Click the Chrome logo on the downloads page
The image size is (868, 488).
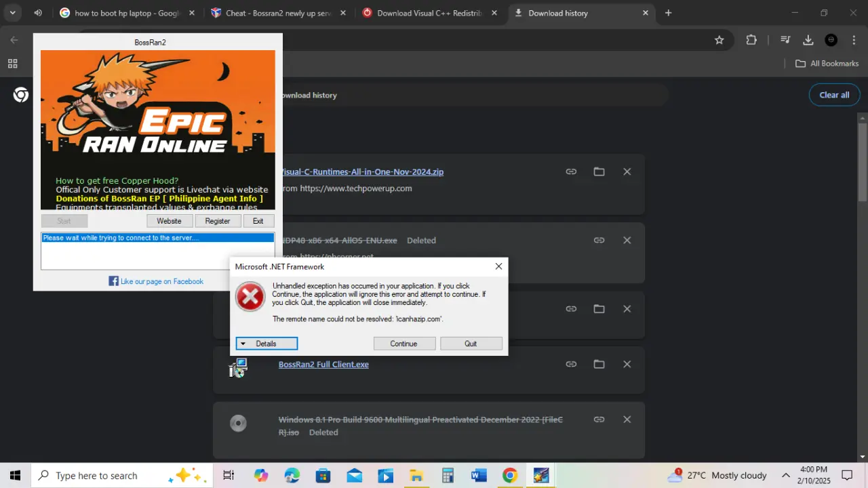(x=21, y=95)
